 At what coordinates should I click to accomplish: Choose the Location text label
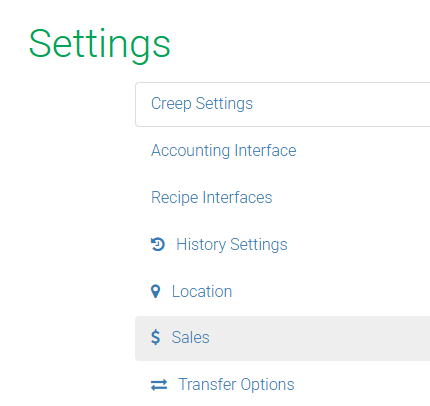click(202, 291)
